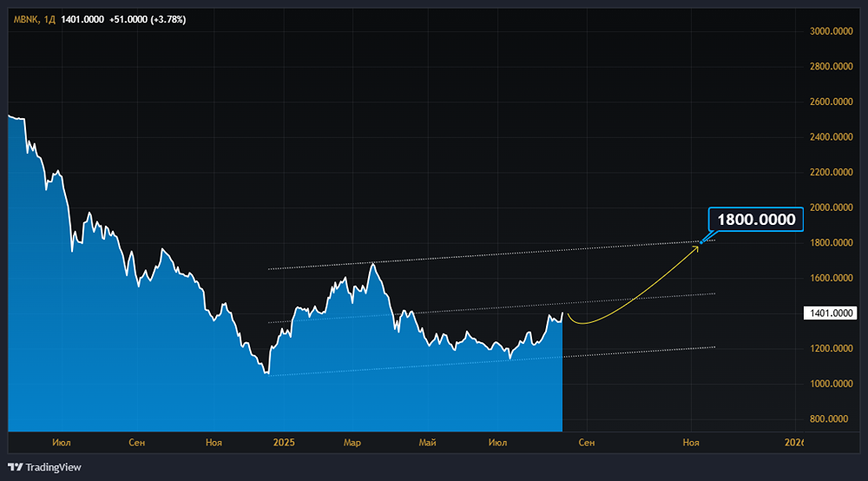
Task: Select the upper dotted channel line
Action: [x=491, y=254]
